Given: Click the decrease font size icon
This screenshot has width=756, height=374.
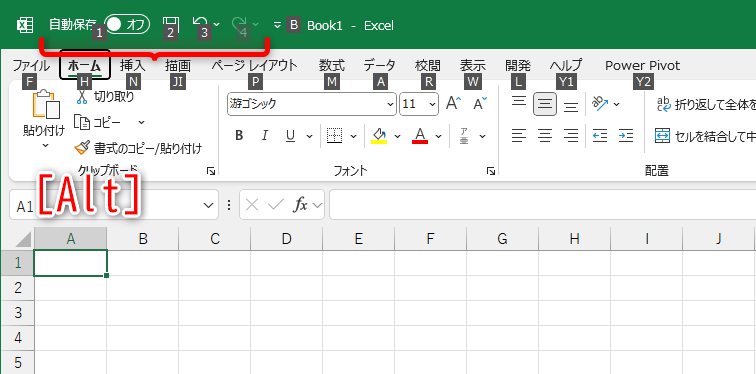Looking at the screenshot, I should point(480,103).
